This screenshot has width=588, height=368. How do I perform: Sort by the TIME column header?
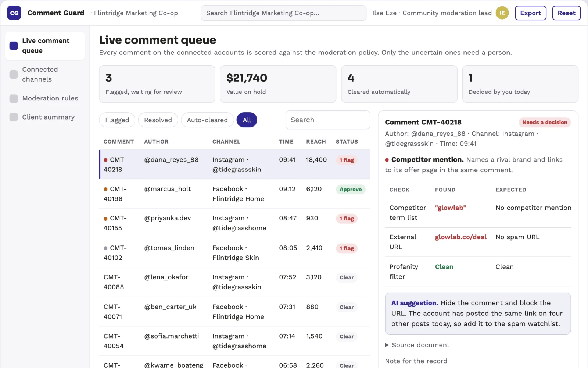click(x=286, y=142)
